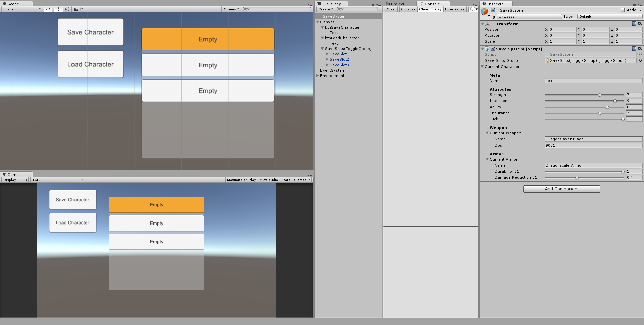Toggle Collapse in Console
Screen dimensions: 644x325
point(408,9)
